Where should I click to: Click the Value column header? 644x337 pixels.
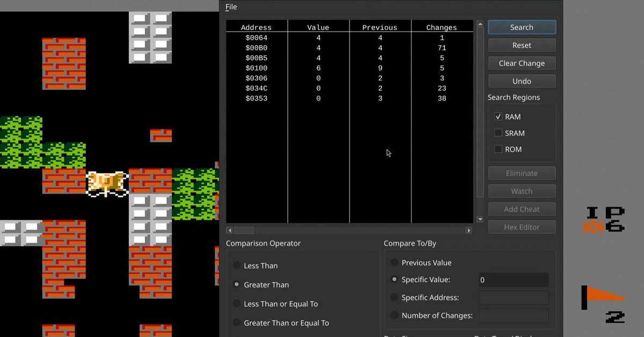click(x=318, y=27)
